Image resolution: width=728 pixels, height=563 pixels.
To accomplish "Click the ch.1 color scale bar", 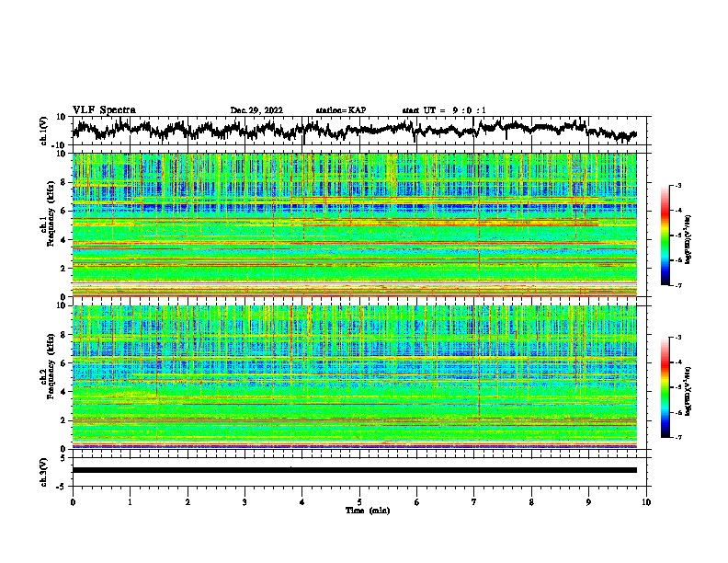I will tap(665, 236).
